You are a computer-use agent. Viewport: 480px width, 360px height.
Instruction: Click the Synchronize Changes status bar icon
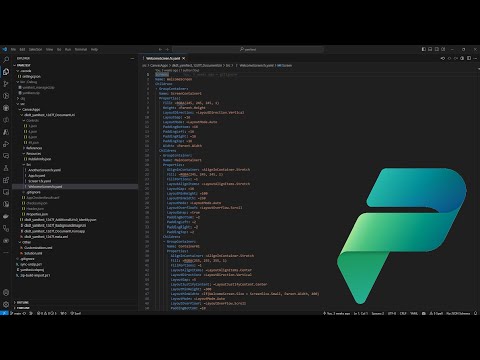click(24, 313)
